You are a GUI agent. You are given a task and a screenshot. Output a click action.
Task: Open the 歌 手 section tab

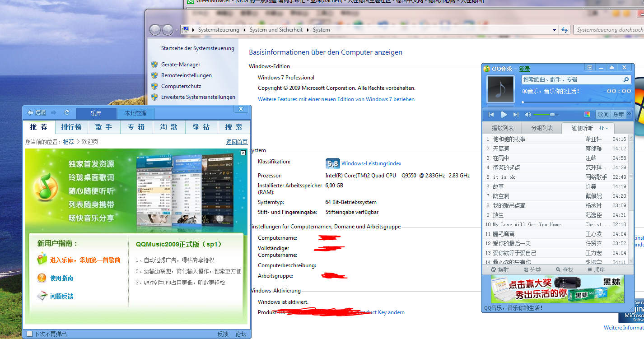click(104, 127)
